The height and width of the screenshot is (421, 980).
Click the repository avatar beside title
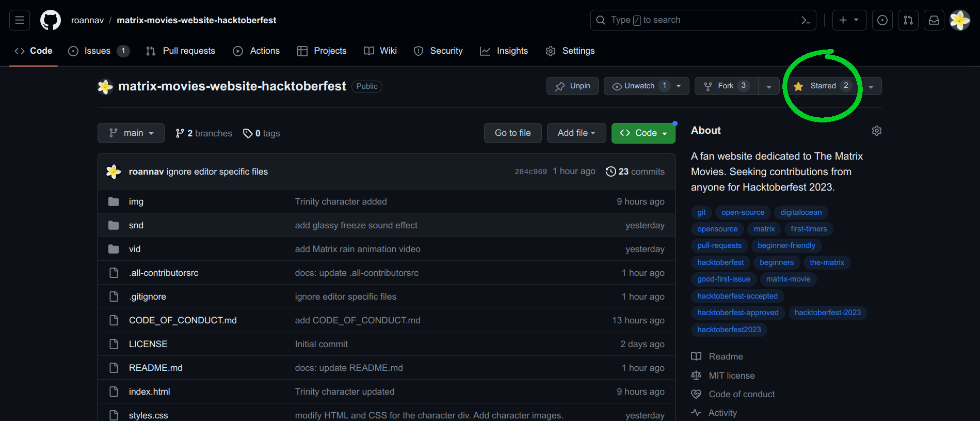[x=105, y=86]
